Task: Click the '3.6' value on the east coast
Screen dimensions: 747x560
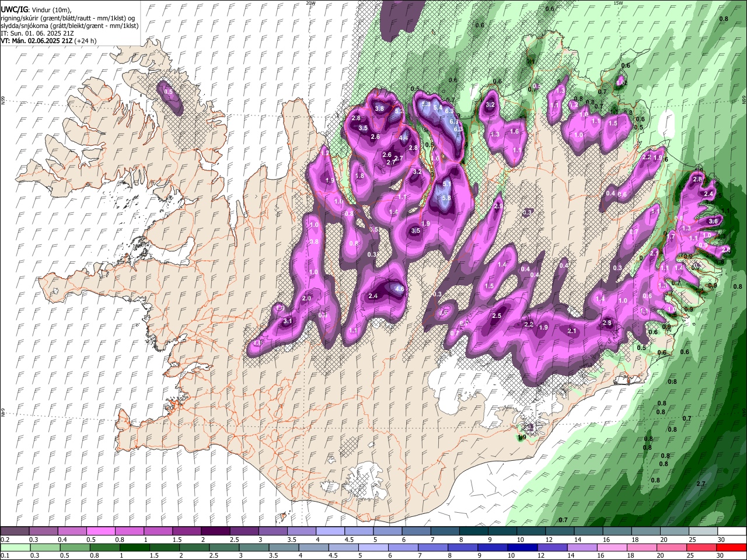Action: [713, 221]
